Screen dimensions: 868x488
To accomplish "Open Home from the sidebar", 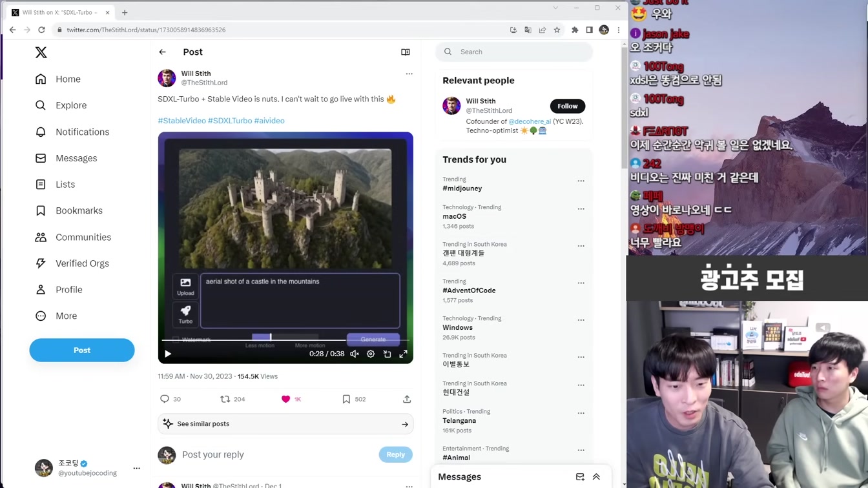I will [x=58, y=79].
